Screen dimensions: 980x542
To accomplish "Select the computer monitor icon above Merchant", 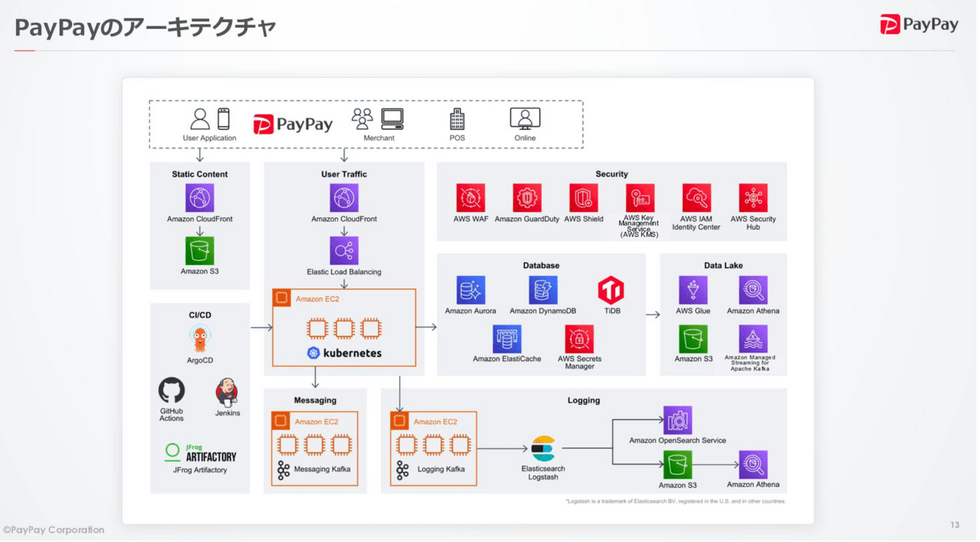I will [x=393, y=119].
